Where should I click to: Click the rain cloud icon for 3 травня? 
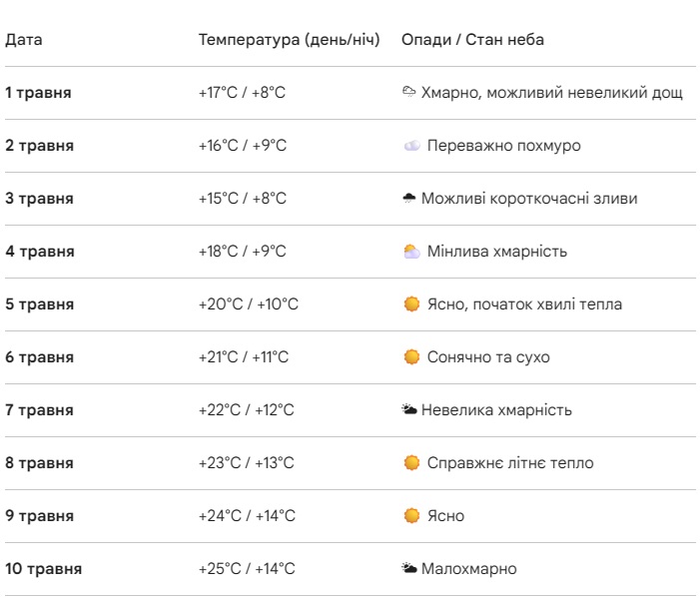click(x=408, y=199)
